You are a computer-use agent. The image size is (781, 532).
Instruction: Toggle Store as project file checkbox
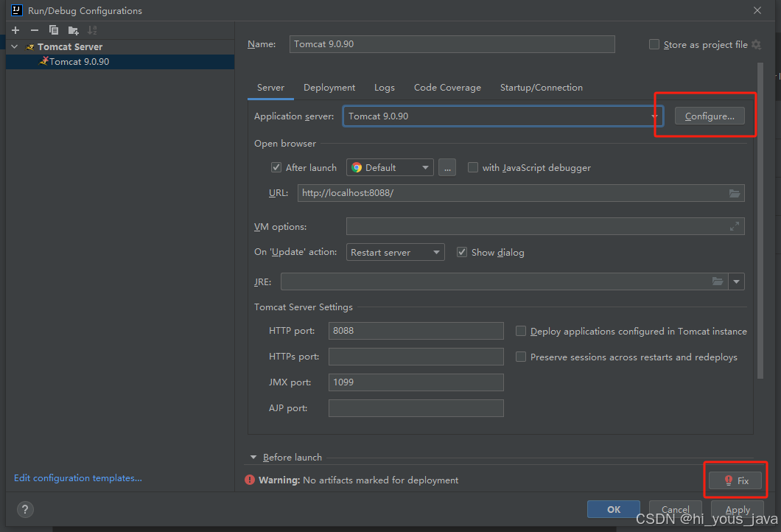[654, 44]
